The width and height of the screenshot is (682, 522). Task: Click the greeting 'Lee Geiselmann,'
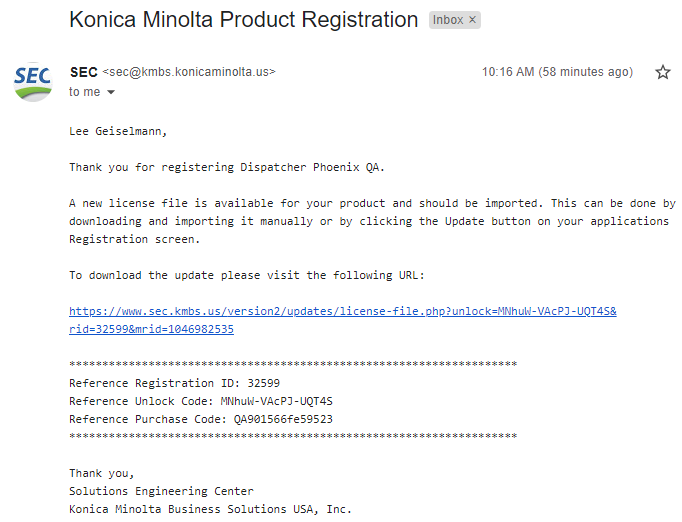tap(118, 131)
